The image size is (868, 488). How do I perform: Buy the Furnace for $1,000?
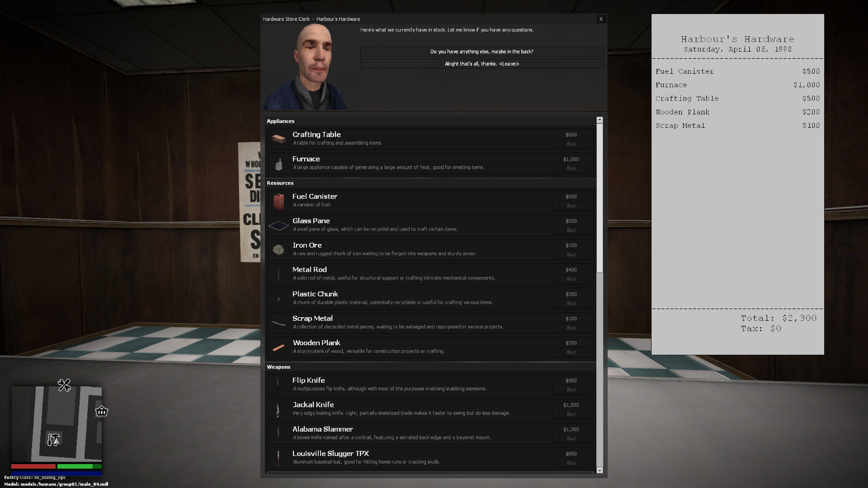pos(571,168)
